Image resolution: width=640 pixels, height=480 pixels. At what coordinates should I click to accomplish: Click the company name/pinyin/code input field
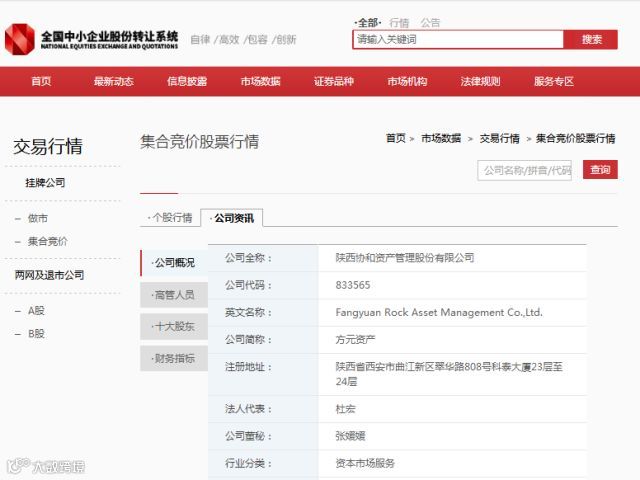click(524, 170)
